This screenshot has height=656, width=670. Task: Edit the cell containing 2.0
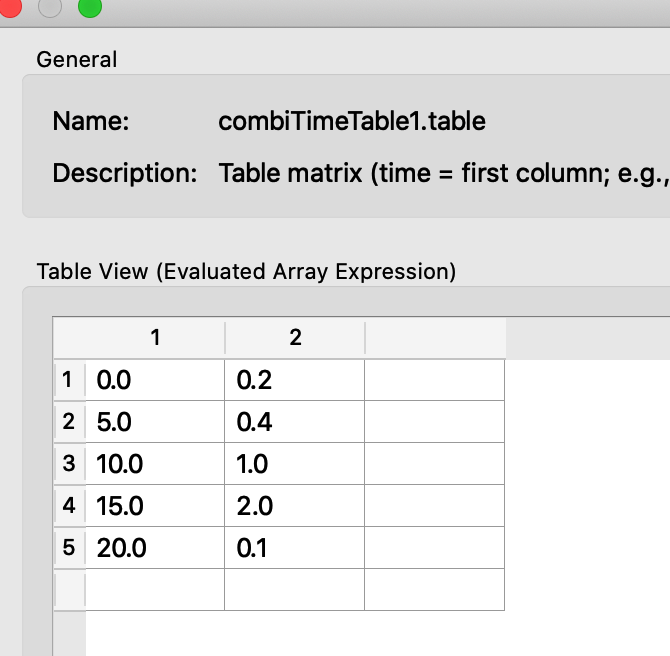pyautogui.click(x=294, y=506)
